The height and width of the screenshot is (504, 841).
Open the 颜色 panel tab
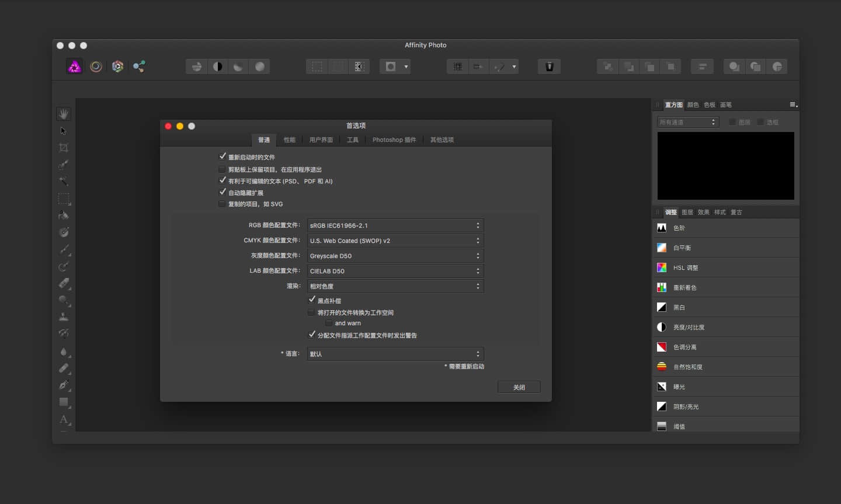coord(693,105)
